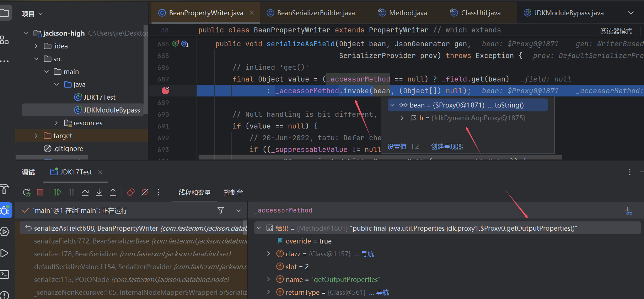Viewport: 644px width, 299px height.
Task: Click 创建呈现器 link in popup
Action: (x=447, y=147)
